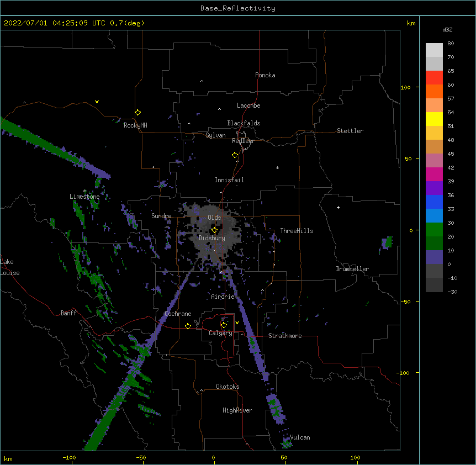Click the yellow V marker northeast of Calgary
Image resolution: width=476 pixels, height=465 pixels.
(237, 323)
